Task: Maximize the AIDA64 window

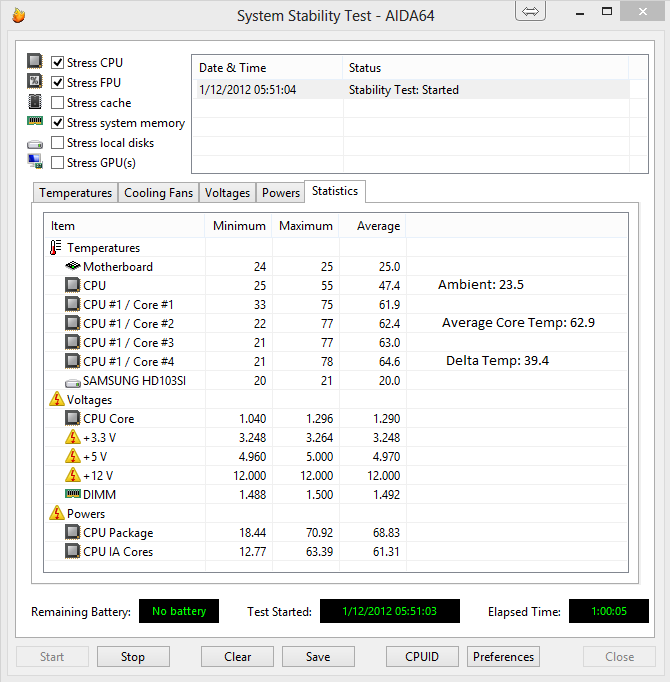Action: (607, 12)
